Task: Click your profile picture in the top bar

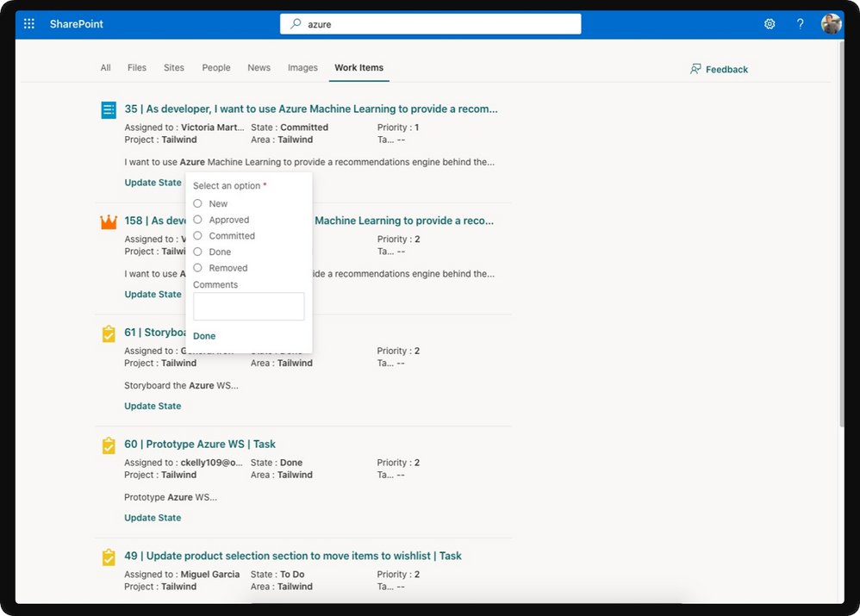Action: coord(831,23)
